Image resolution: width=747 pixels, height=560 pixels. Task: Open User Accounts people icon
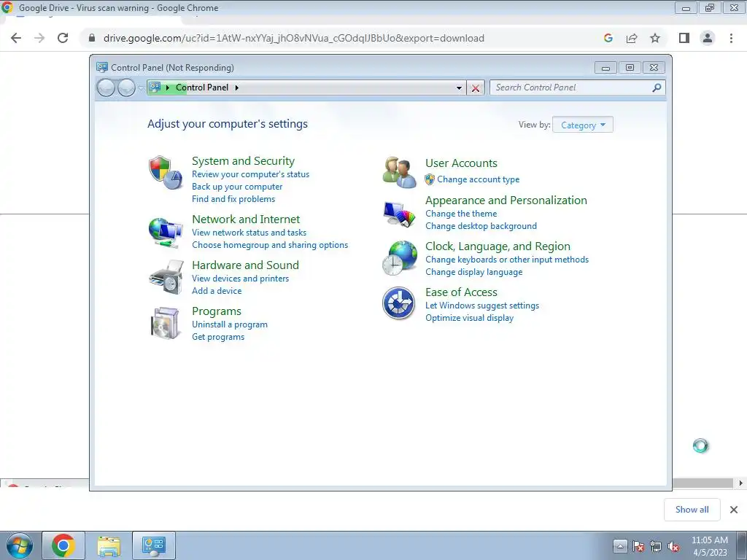tap(399, 172)
